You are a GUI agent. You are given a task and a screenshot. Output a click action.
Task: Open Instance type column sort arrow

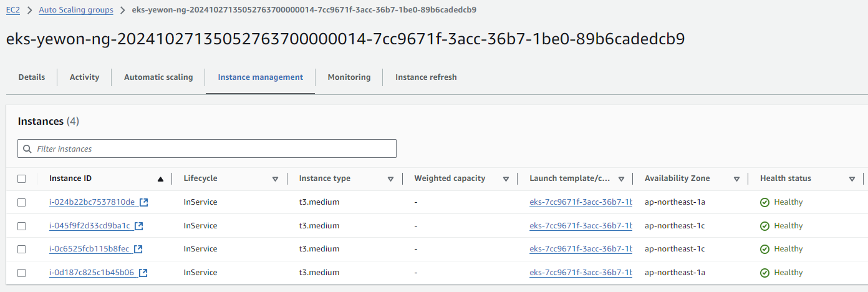[x=390, y=179]
